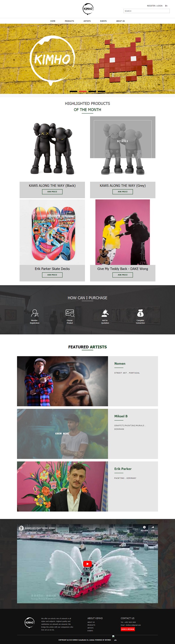Screen dimensions: 175x644
Task: Switch to the second red carousel indicator
Action: (x=83, y=91)
